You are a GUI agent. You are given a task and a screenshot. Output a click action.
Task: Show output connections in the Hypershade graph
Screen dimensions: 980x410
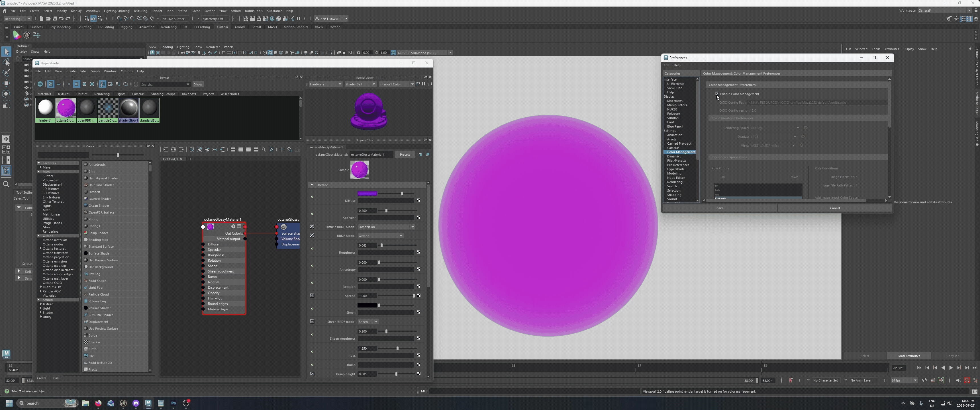point(181,149)
